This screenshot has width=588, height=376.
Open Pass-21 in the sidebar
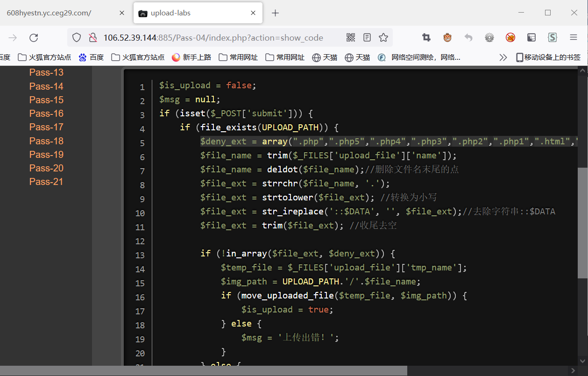tap(46, 182)
